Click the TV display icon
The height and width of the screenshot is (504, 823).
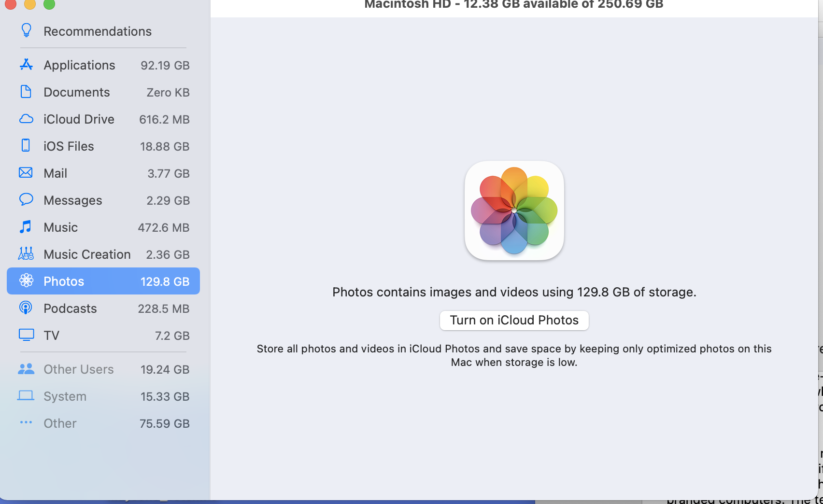[x=26, y=335]
